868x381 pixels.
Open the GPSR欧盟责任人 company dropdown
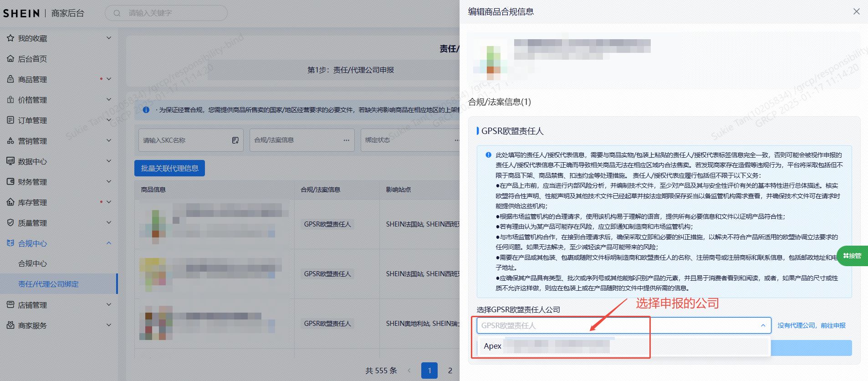click(624, 325)
